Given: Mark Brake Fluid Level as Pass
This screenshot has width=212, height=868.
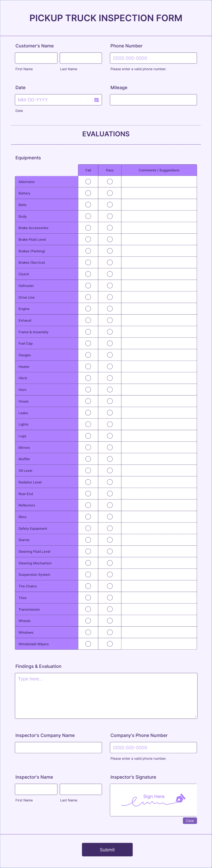Looking at the screenshot, I should pyautogui.click(x=110, y=239).
